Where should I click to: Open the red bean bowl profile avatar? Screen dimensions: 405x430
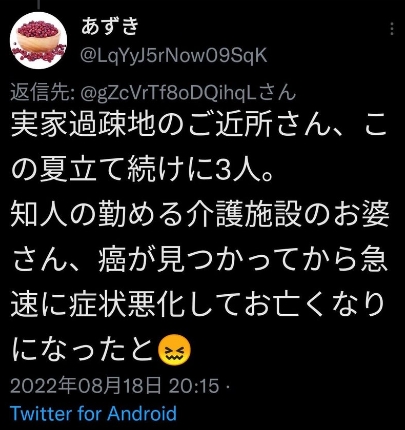(38, 40)
